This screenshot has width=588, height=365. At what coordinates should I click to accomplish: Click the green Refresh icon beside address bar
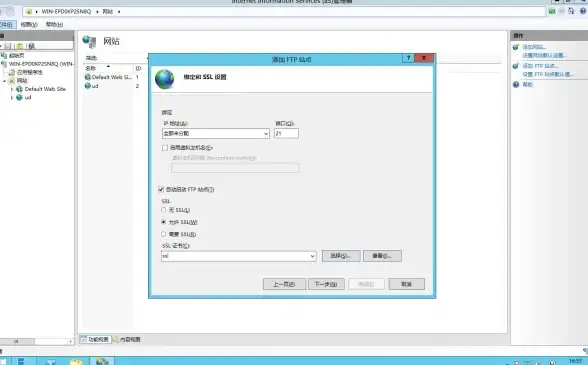pos(552,11)
